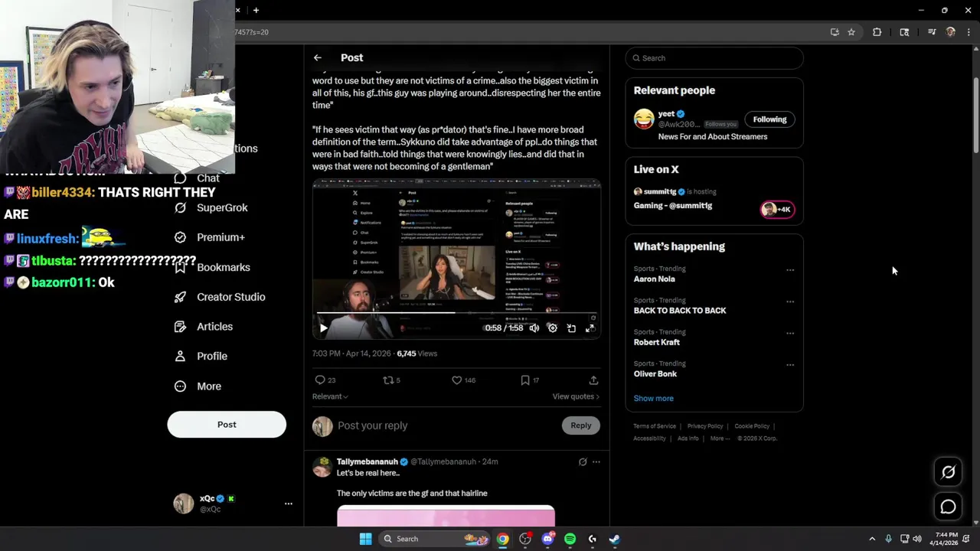Open more options on Tallymebananuh reply

(x=596, y=462)
